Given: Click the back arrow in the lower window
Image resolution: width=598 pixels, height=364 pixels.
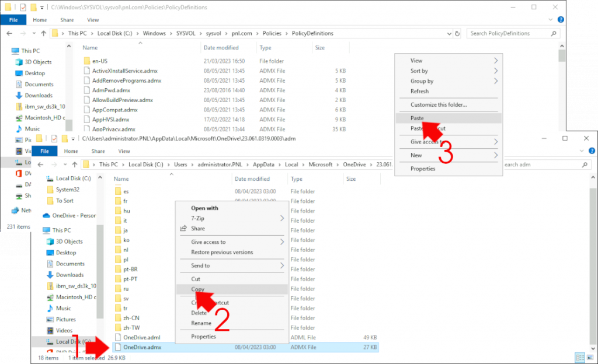Looking at the screenshot, I should pyautogui.click(x=40, y=164).
